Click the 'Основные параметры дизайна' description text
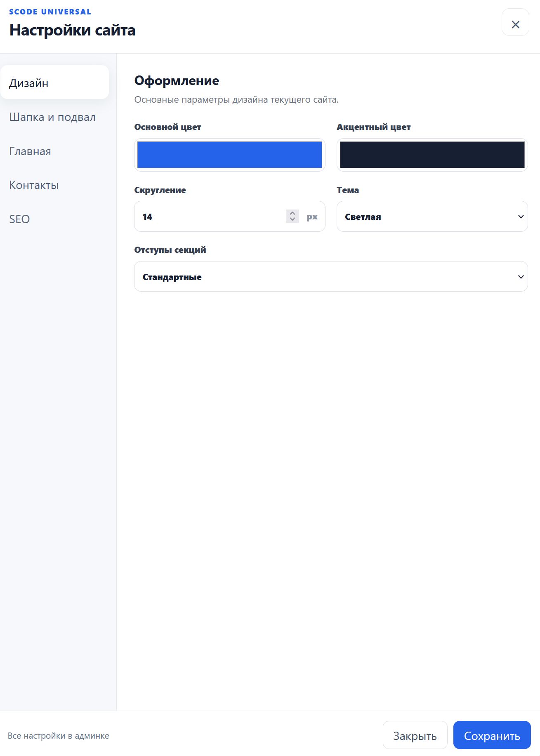The width and height of the screenshot is (540, 756). (236, 99)
